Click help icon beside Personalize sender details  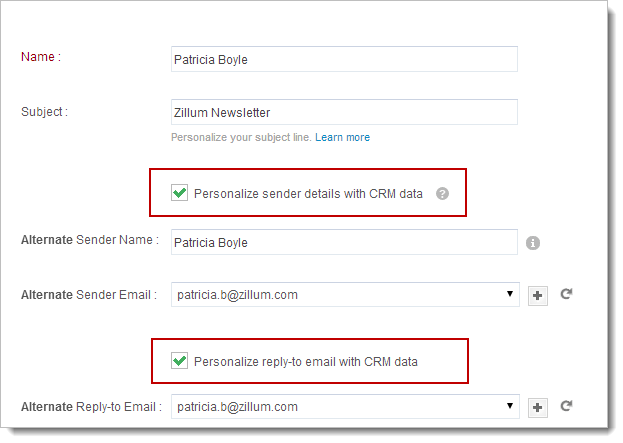pyautogui.click(x=443, y=193)
